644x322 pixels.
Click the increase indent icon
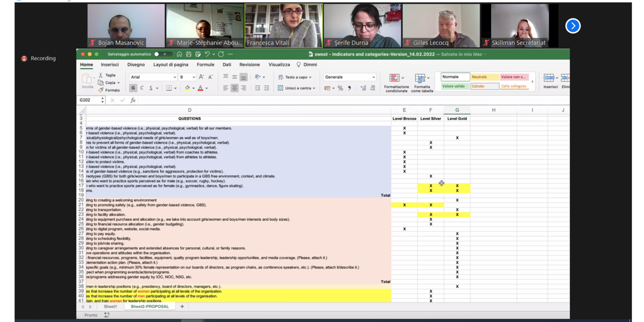[x=266, y=88]
